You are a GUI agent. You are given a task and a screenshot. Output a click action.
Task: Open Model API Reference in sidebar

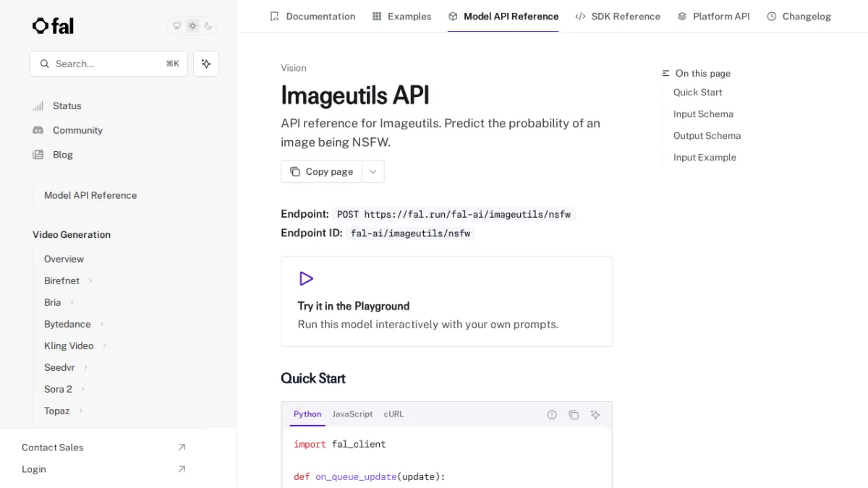90,195
